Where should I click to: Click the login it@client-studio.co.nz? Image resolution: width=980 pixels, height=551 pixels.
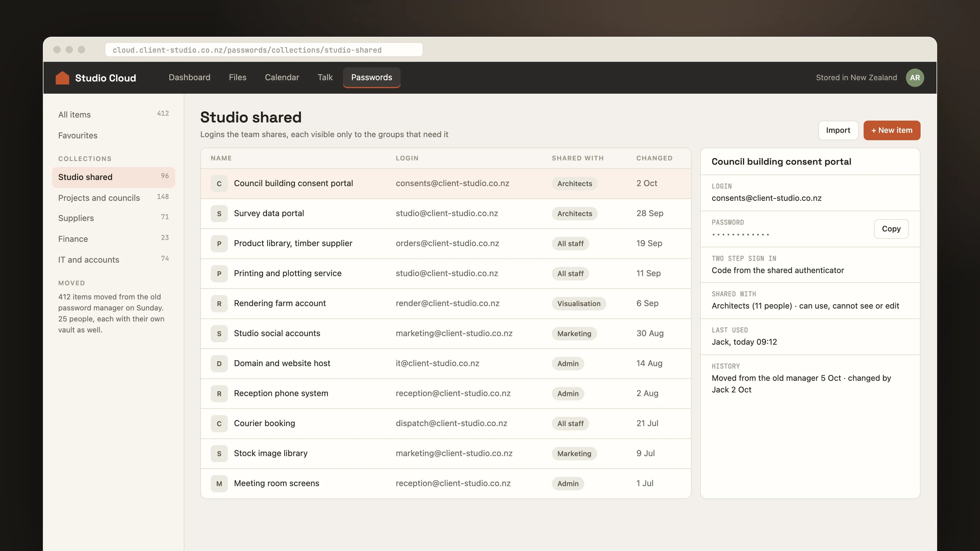pyautogui.click(x=437, y=364)
